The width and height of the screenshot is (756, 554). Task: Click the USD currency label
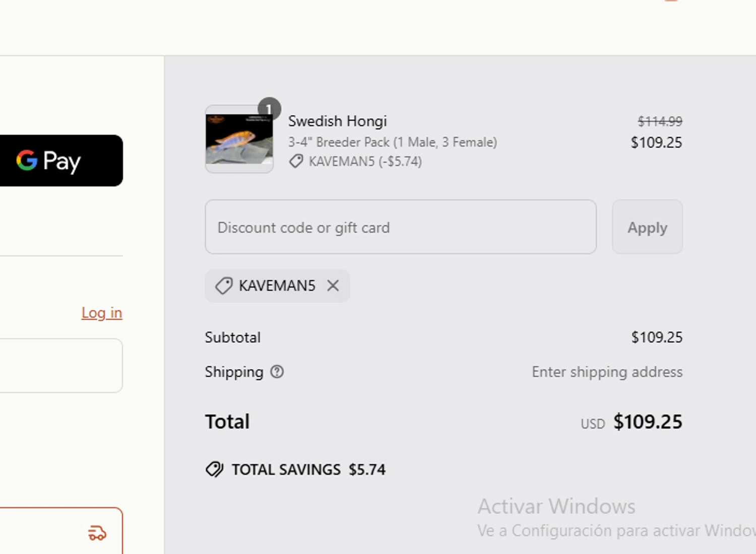tap(592, 424)
